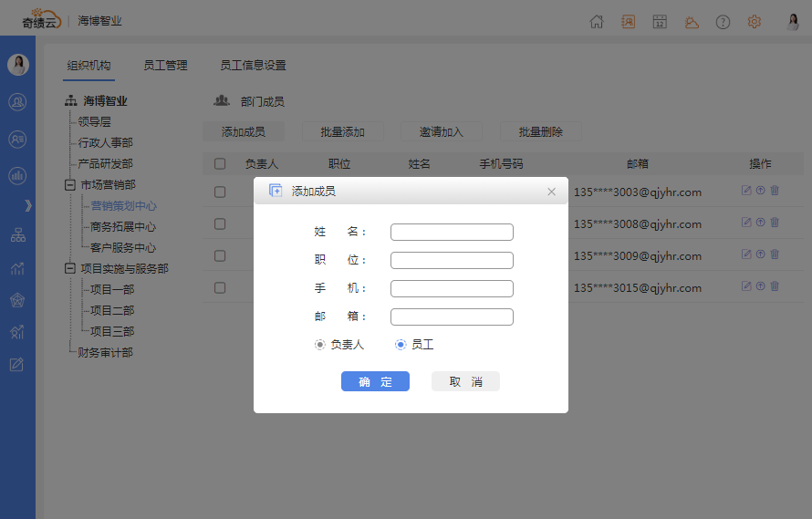This screenshot has height=519, width=812.
Task: Click up-arrow icon for 135****3015@qjyhr.com row
Action: click(x=760, y=286)
